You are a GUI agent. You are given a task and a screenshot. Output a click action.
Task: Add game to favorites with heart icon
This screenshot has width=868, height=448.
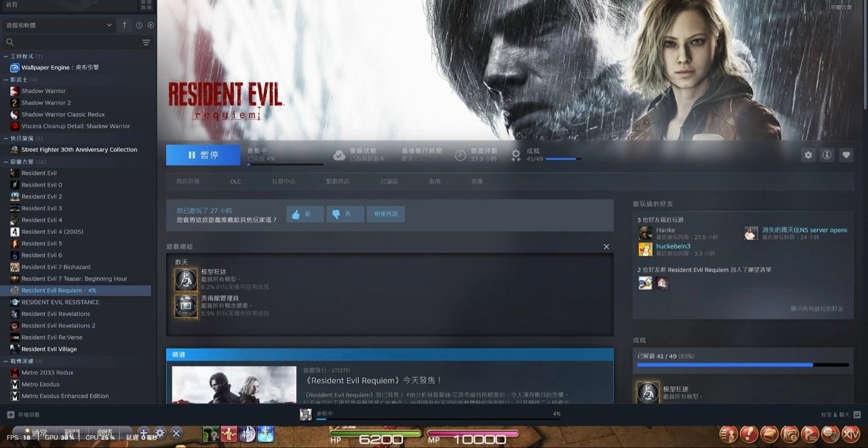[x=846, y=155]
